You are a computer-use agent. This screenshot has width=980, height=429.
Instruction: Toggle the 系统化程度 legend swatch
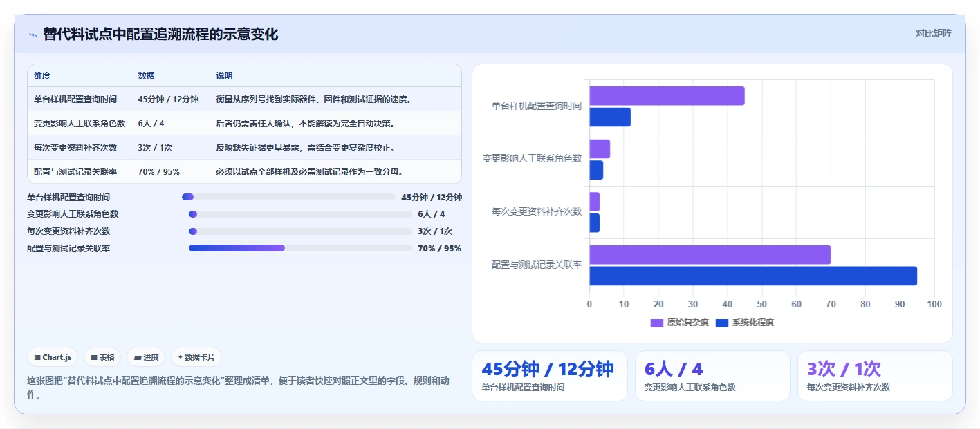(722, 323)
